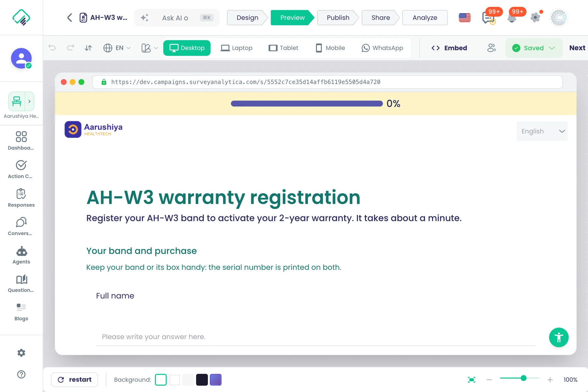Image resolution: width=588 pixels, height=392 pixels.
Task: Open Action Center in the sidebar
Action: pos(21,169)
